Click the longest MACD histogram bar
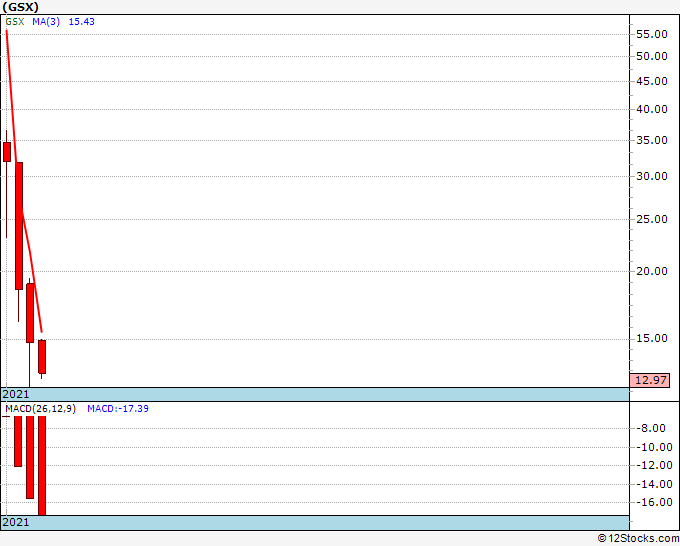Viewport: 680px width, 546px height. 42,466
